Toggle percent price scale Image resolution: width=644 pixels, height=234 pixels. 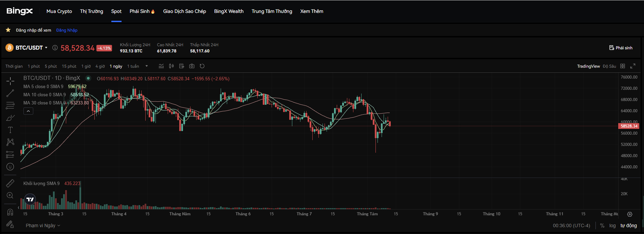[602, 225]
